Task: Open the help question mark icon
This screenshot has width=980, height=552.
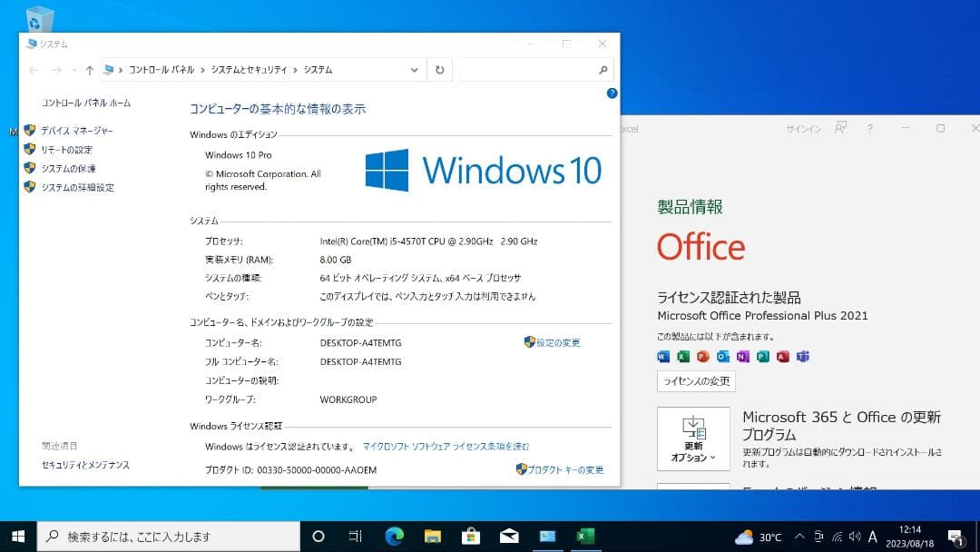Action: click(612, 94)
